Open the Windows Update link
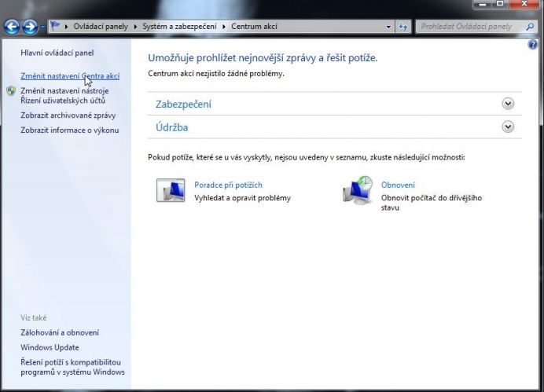The width and height of the screenshot is (544, 392). pos(50,348)
